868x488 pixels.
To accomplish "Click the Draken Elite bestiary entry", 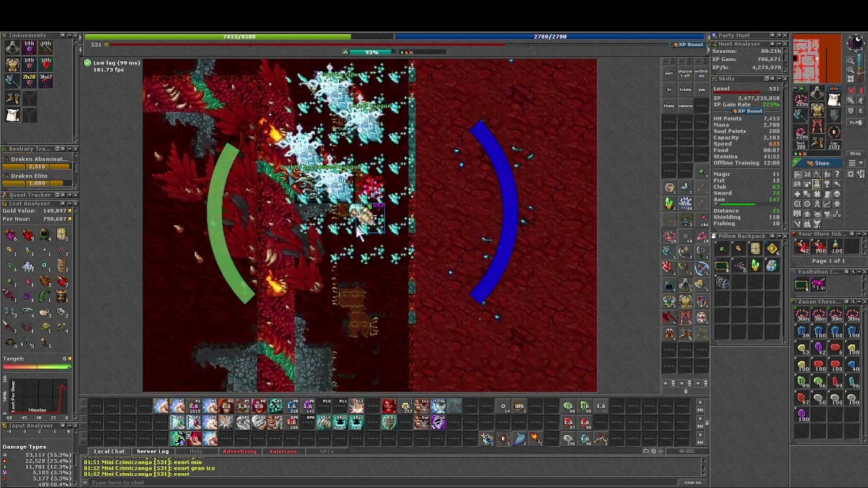I will pyautogui.click(x=37, y=180).
